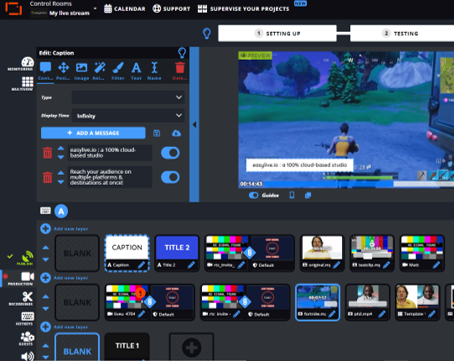The height and width of the screenshot is (361, 454).
Task: Select the TITLE 2 scene thumbnail
Action: pyautogui.click(x=177, y=253)
